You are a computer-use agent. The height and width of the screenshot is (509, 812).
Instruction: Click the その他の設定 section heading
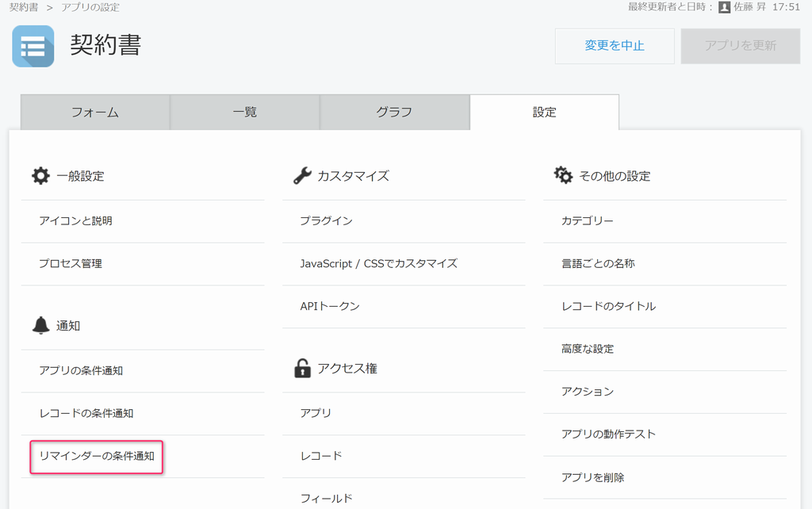(615, 176)
